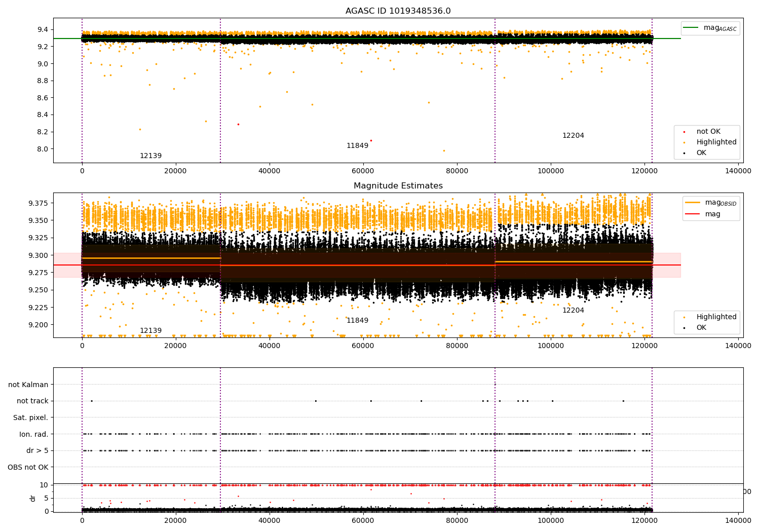
Task: Click the 'dr > 5' row label
Action: pos(37,451)
